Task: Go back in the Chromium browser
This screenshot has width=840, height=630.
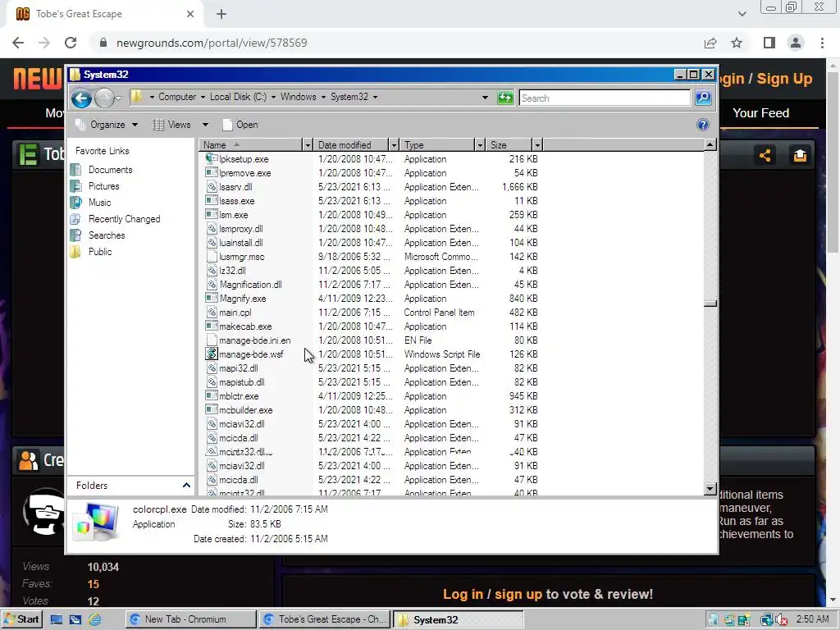Action: (x=18, y=43)
